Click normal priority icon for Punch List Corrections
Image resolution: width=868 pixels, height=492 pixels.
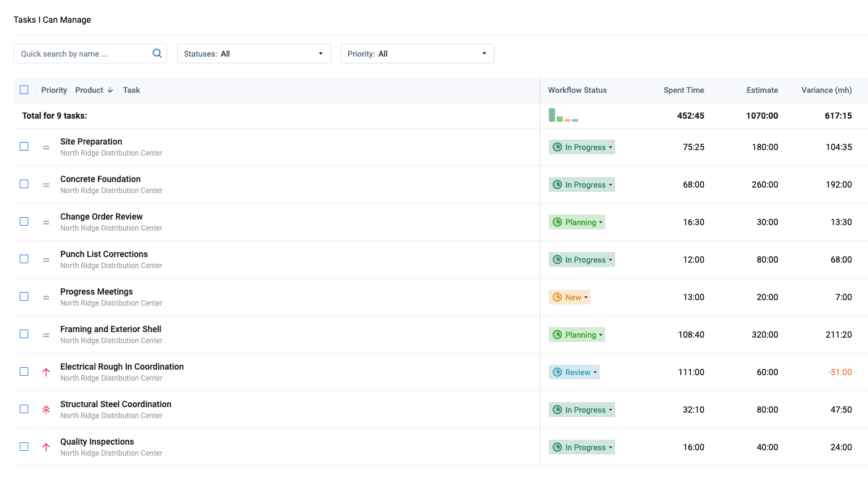46,260
